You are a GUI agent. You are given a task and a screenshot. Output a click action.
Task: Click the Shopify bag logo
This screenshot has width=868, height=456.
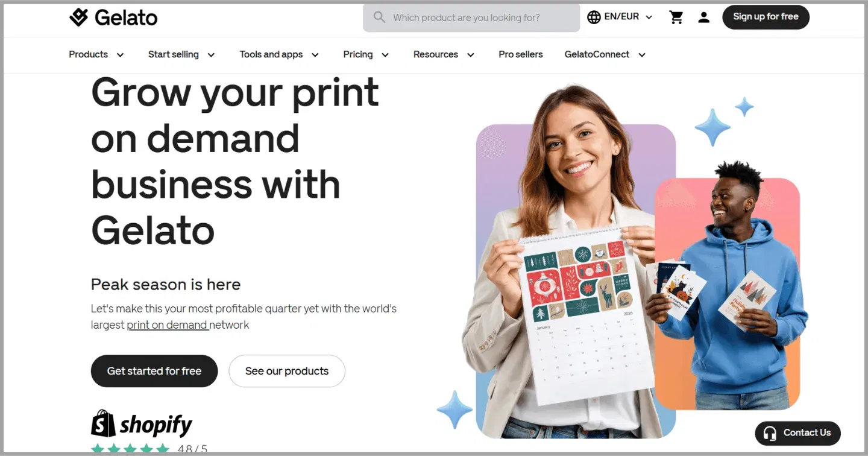[103, 423]
